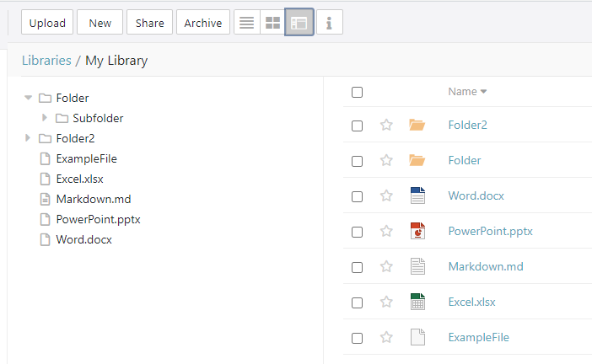Click the Share button

click(x=149, y=24)
